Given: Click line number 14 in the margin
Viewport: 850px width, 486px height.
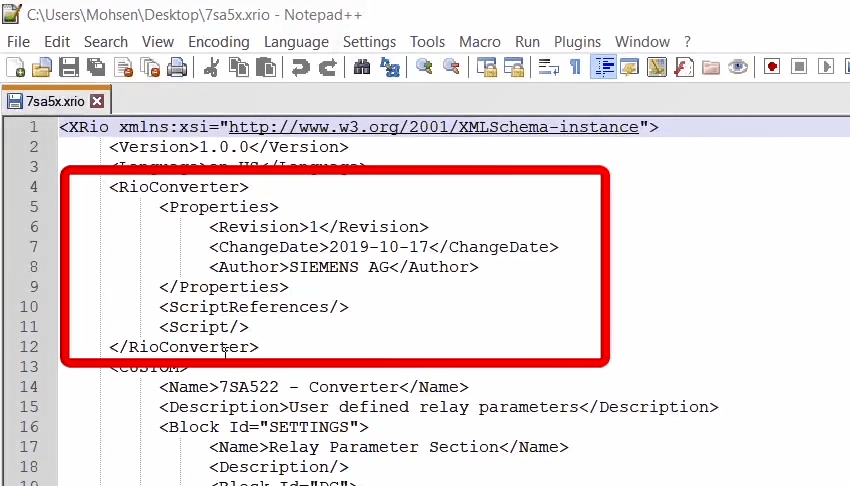Looking at the screenshot, I should click(x=28, y=387).
